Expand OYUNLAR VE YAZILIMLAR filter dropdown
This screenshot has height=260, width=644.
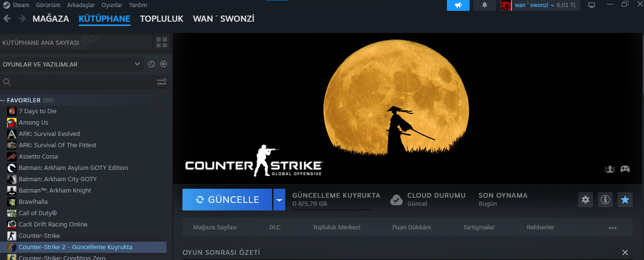pyautogui.click(x=72, y=64)
